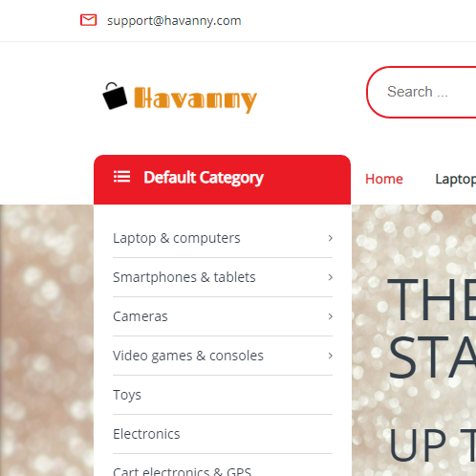
Task: Open the Default Category dropdown header
Action: pos(222,180)
